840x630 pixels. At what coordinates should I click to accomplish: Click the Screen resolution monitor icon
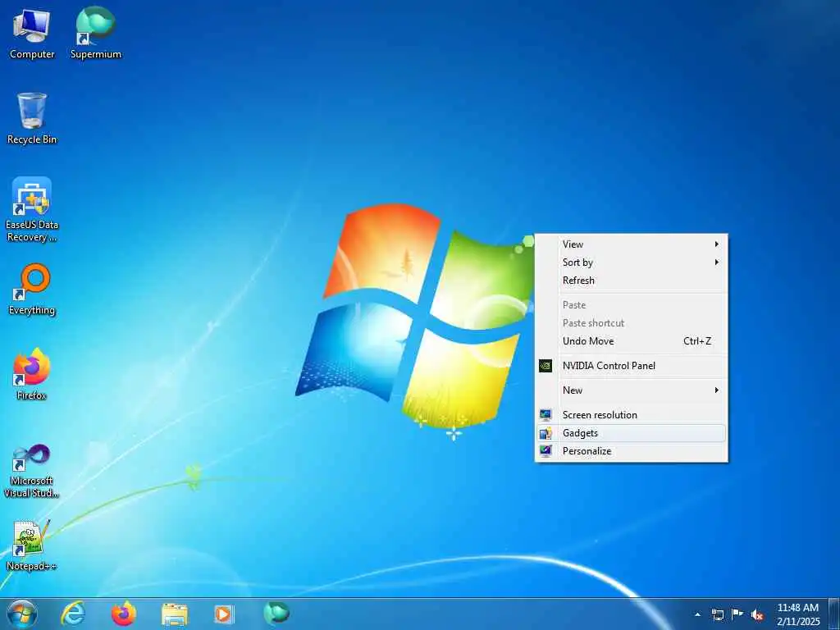coord(546,415)
